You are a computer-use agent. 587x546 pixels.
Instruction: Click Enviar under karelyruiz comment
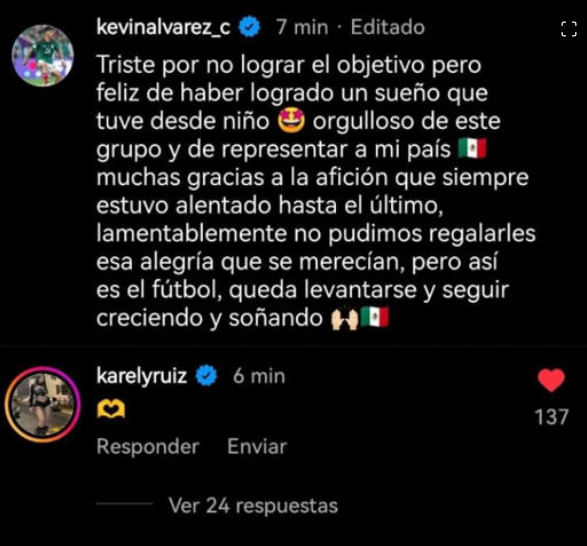257,446
